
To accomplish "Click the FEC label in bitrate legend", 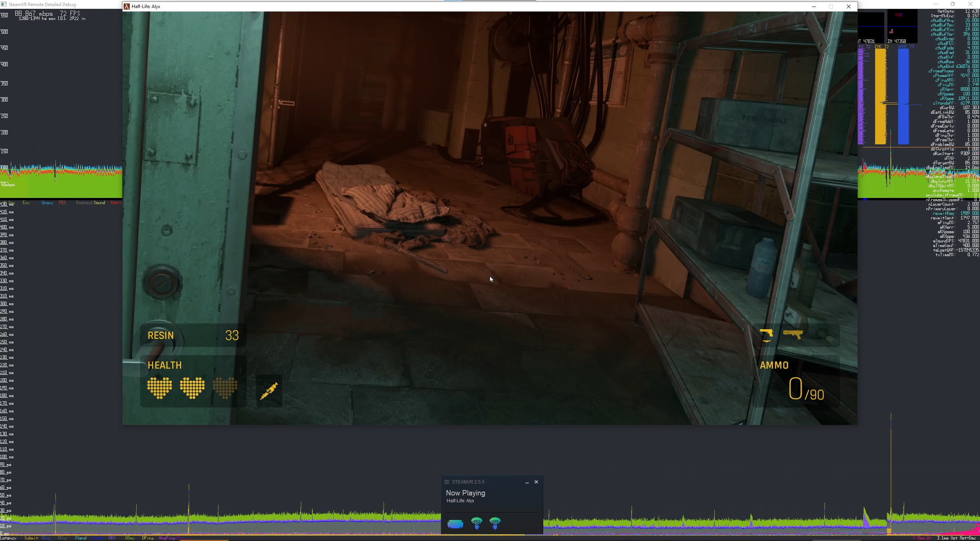I will (62, 203).
